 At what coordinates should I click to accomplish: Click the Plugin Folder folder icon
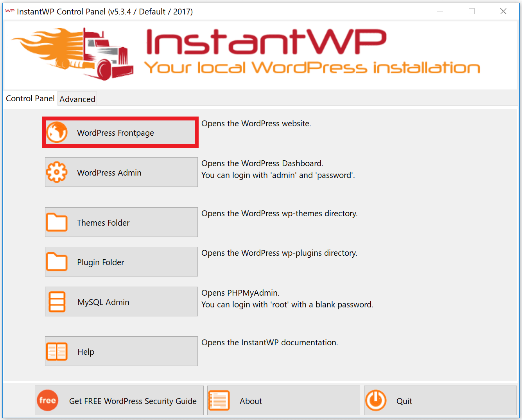57,262
